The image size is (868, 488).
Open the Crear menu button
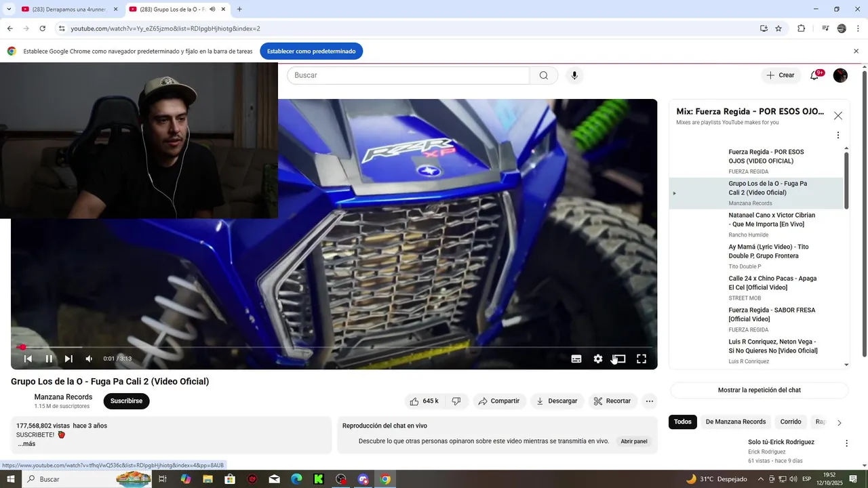point(781,75)
